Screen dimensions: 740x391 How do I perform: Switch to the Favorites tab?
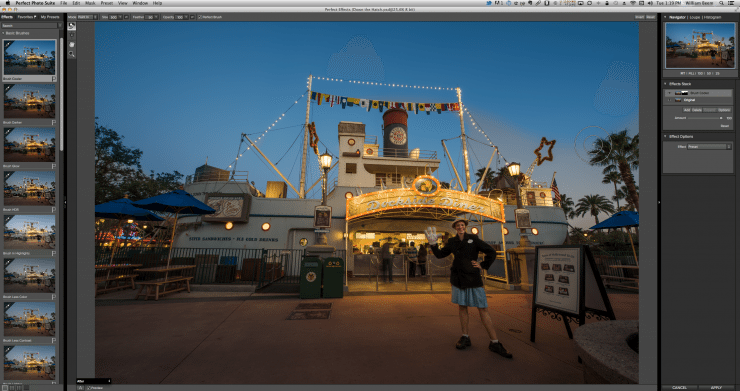click(26, 17)
